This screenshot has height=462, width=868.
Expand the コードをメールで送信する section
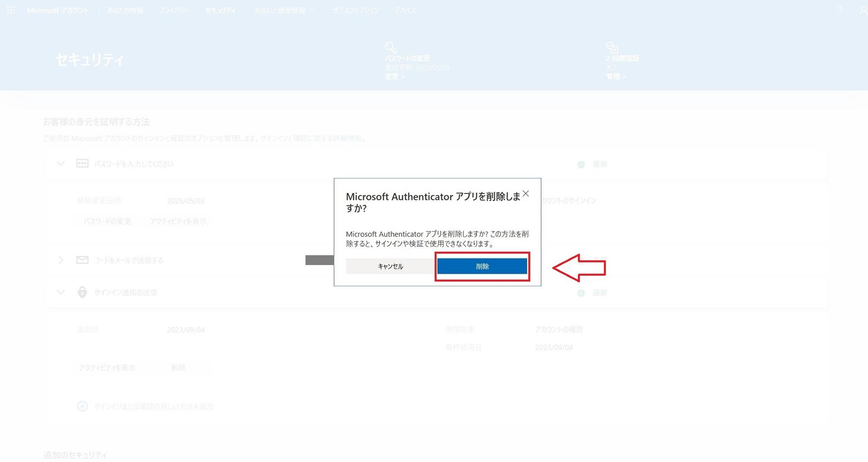(61, 260)
